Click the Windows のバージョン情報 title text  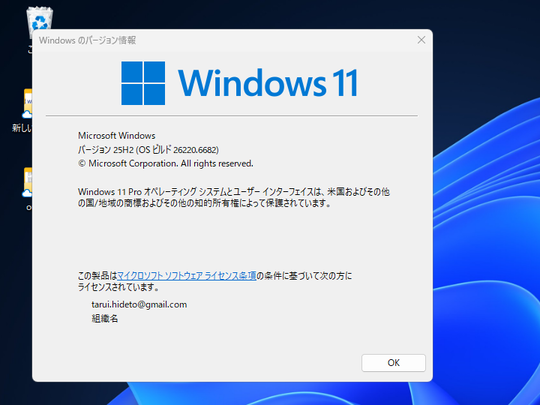coord(87,40)
